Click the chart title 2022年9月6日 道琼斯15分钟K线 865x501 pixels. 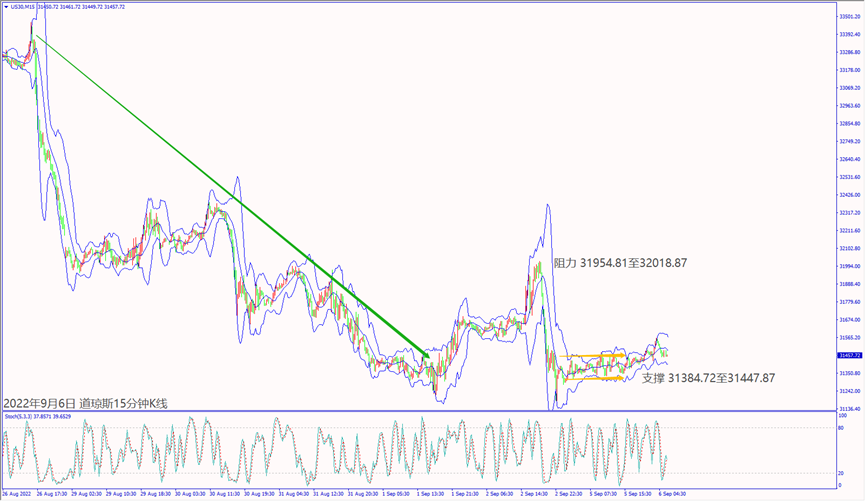(x=86, y=403)
